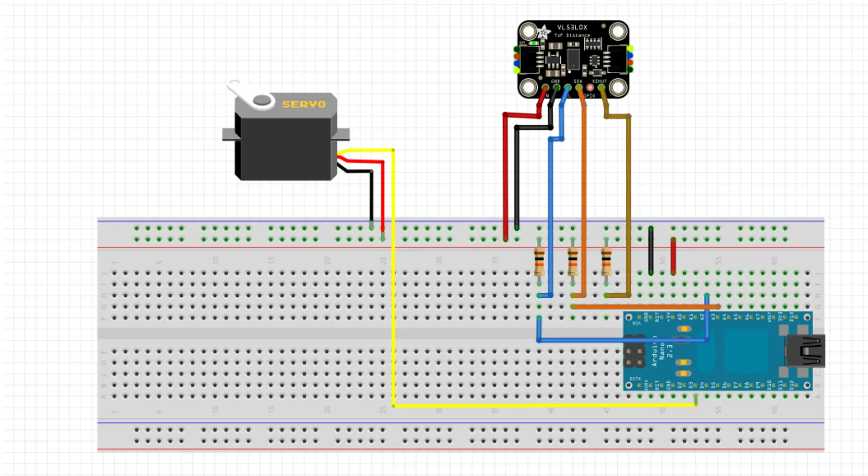Viewport: 868px width, 476px height.
Task: Click the SERVO label text on motor
Action: point(304,104)
